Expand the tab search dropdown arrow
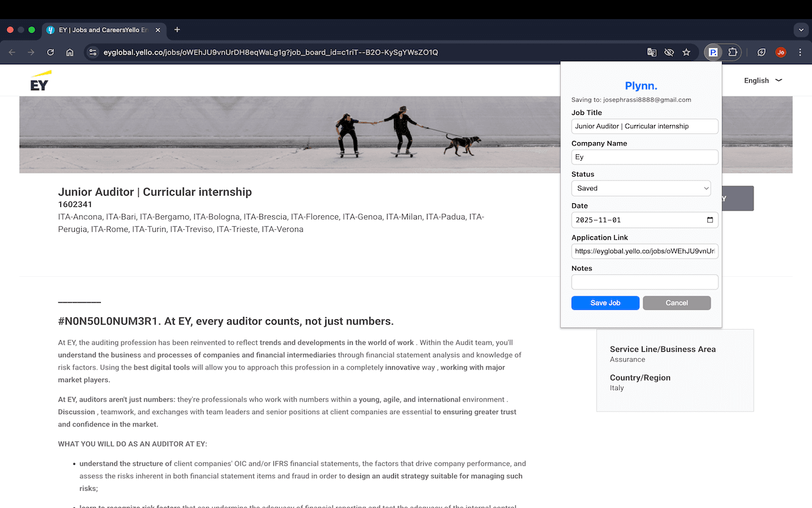 tap(801, 30)
